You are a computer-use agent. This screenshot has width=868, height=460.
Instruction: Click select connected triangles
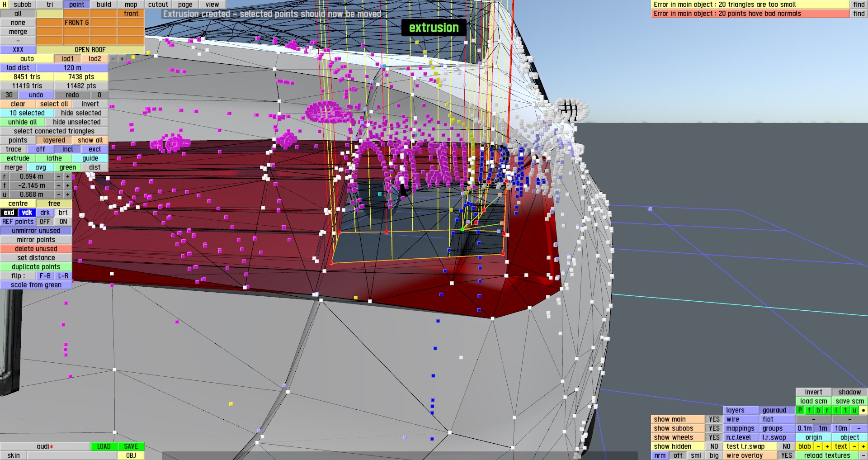(54, 131)
